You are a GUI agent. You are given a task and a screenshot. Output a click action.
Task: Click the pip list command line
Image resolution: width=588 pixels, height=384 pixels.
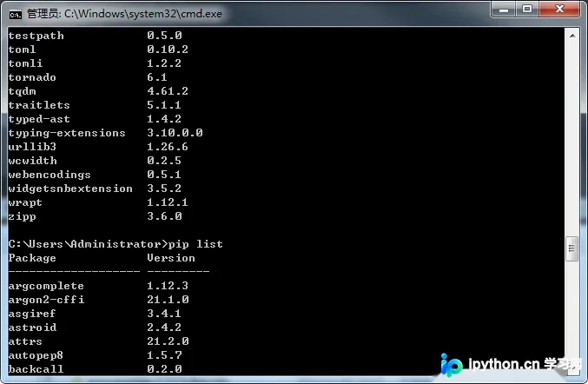click(x=116, y=244)
